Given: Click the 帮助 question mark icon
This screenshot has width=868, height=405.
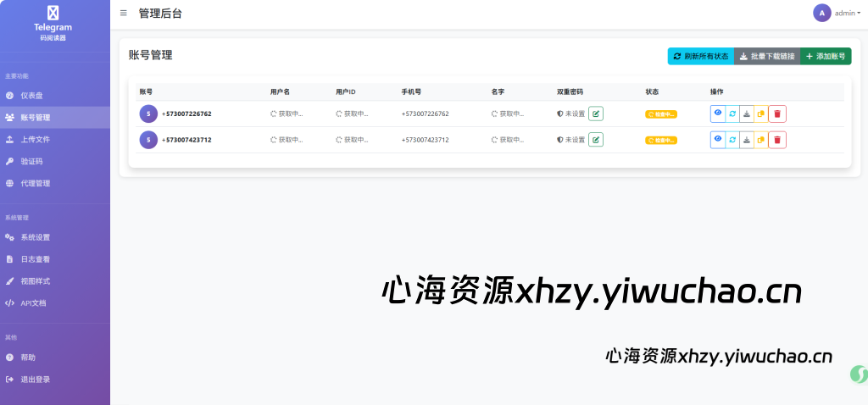Looking at the screenshot, I should click(9, 358).
